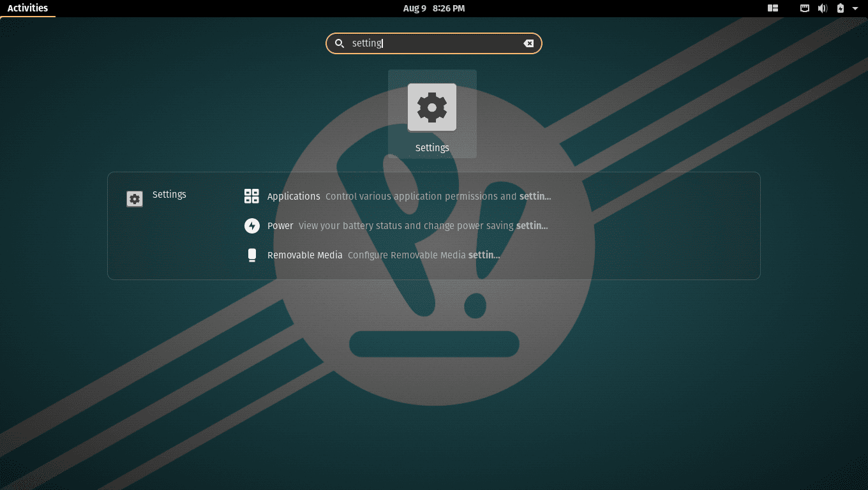Open the Applications grid icon result
The height and width of the screenshot is (490, 868).
click(252, 196)
